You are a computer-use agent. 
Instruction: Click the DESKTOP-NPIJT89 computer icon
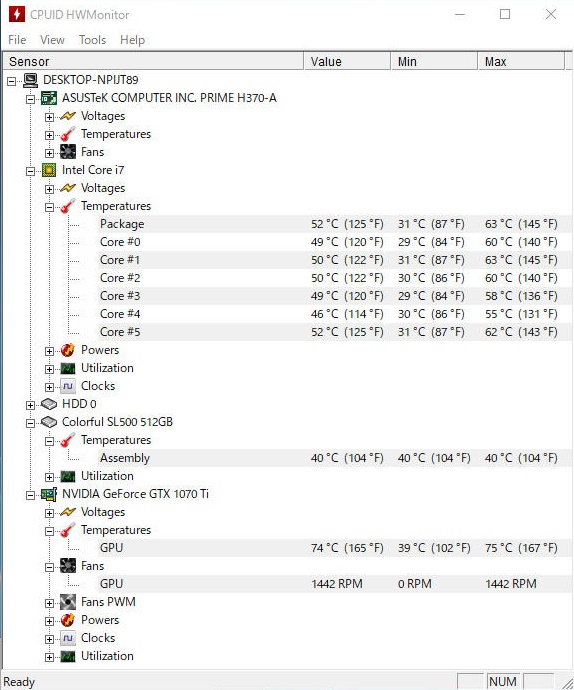[x=30, y=80]
